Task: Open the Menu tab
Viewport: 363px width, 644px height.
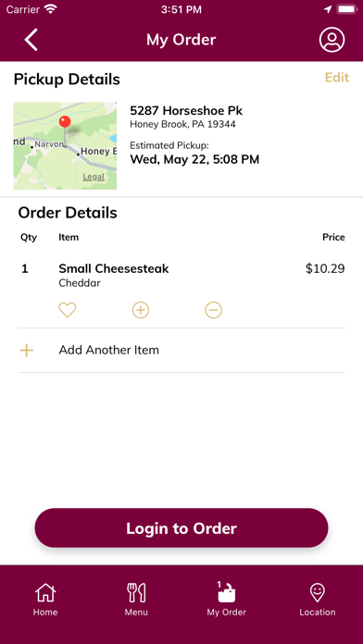Action: 136,600
